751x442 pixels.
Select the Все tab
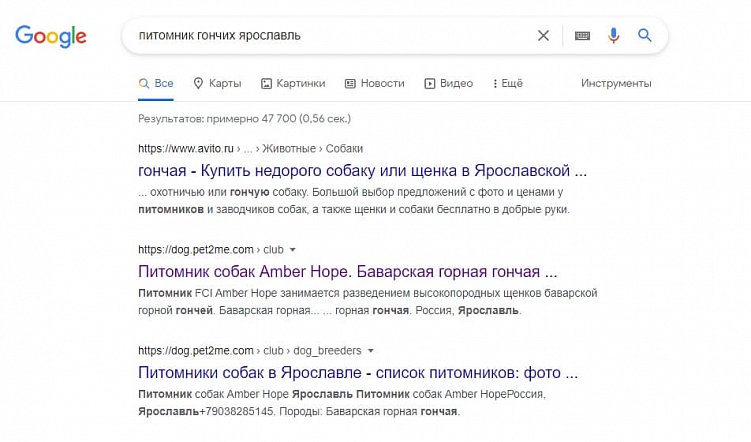pyautogui.click(x=156, y=83)
